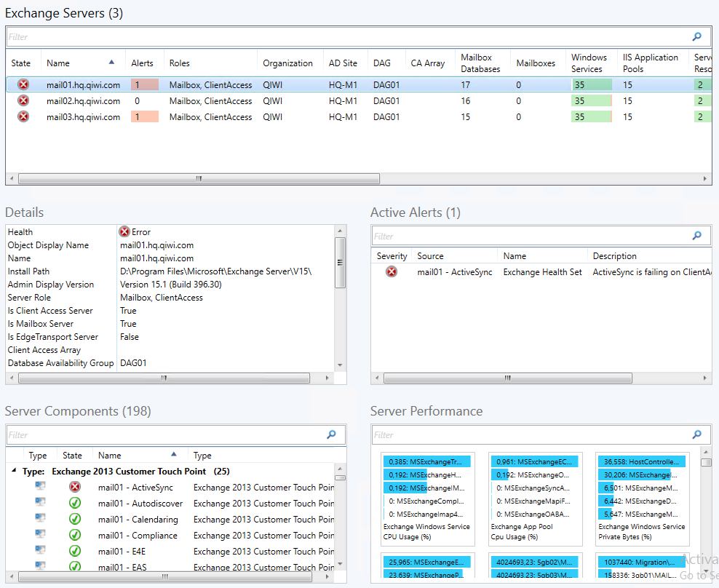Select the mail01 - Autodiscover component name

pos(140,503)
